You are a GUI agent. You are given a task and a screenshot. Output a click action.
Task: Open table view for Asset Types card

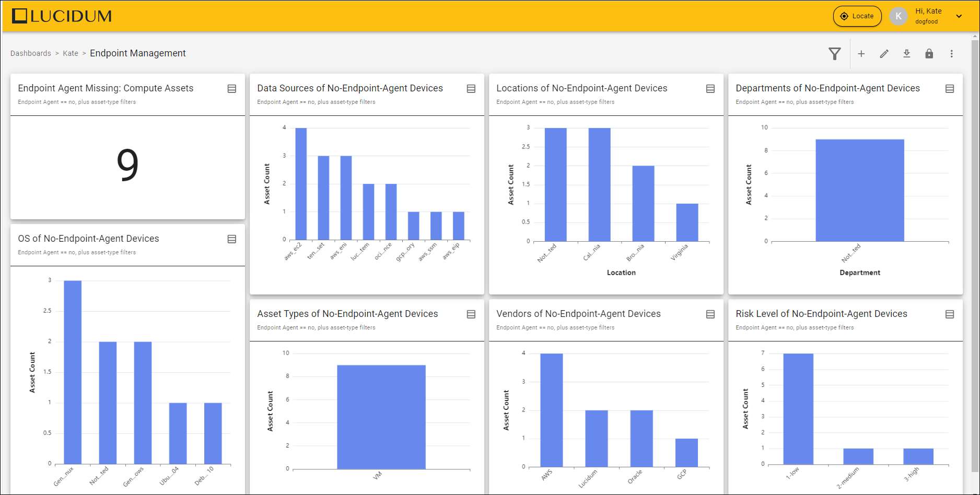471,314
